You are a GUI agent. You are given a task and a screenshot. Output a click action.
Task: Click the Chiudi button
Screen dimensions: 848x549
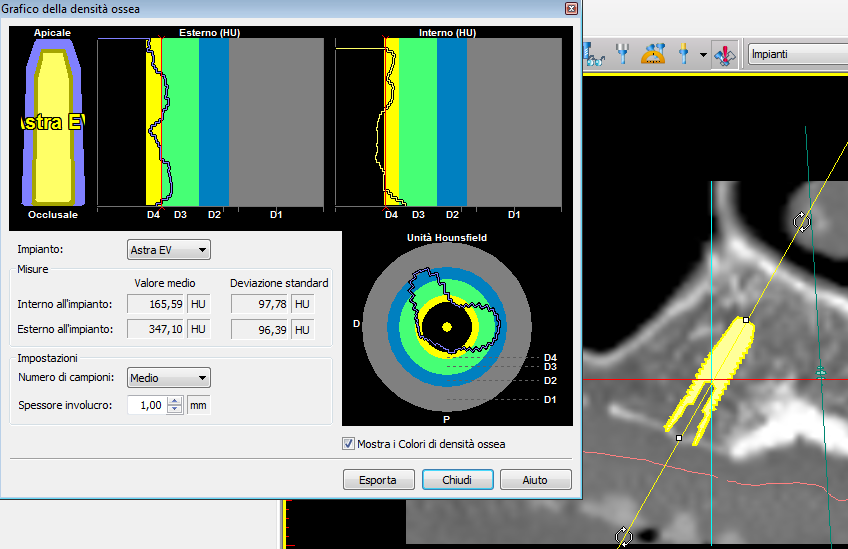pos(457,480)
